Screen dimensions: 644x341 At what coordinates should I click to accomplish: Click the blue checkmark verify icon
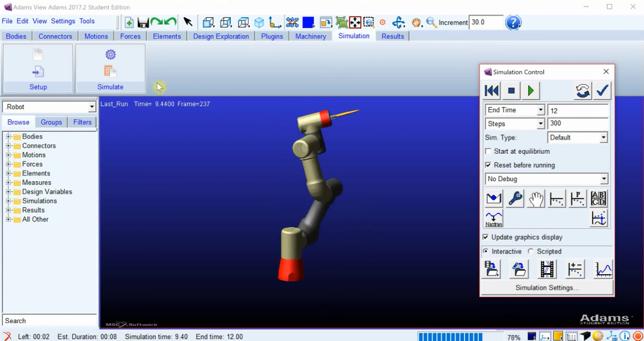(x=602, y=91)
